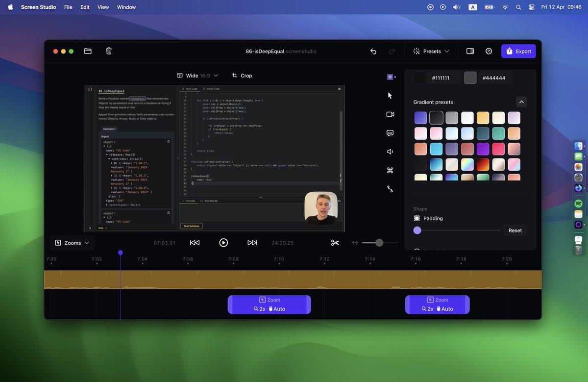
Task: Select the teal green gradient preset
Action: click(x=498, y=133)
